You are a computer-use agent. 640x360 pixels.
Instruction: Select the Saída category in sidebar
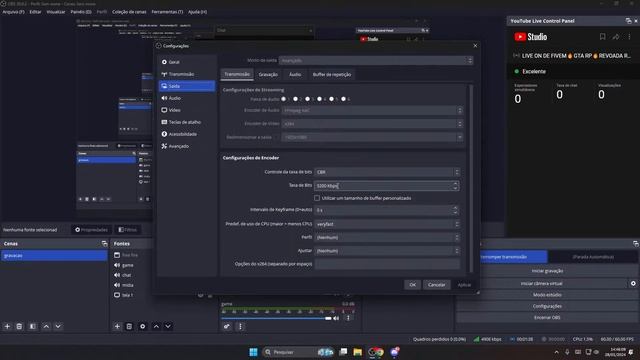coord(187,86)
